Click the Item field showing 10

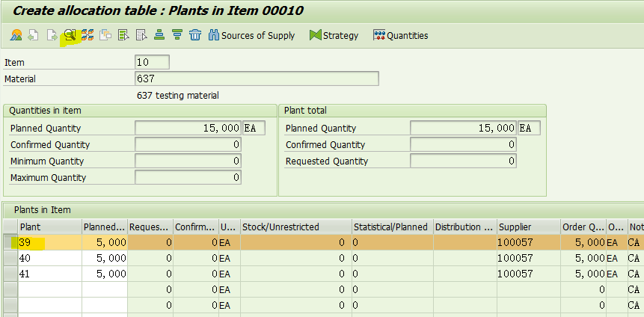[152, 62]
